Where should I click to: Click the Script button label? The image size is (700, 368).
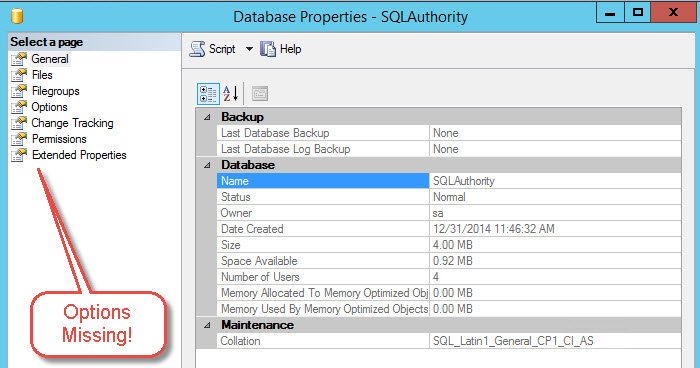[x=222, y=49]
